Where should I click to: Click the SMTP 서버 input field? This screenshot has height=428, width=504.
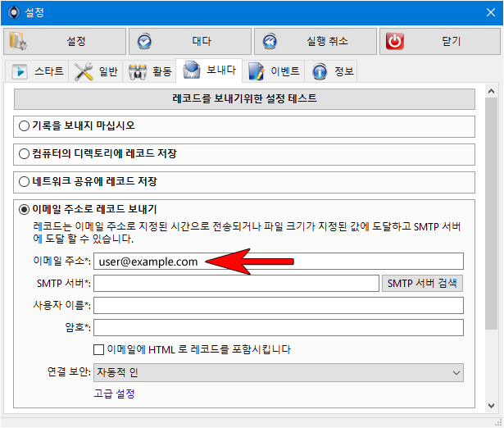click(236, 284)
